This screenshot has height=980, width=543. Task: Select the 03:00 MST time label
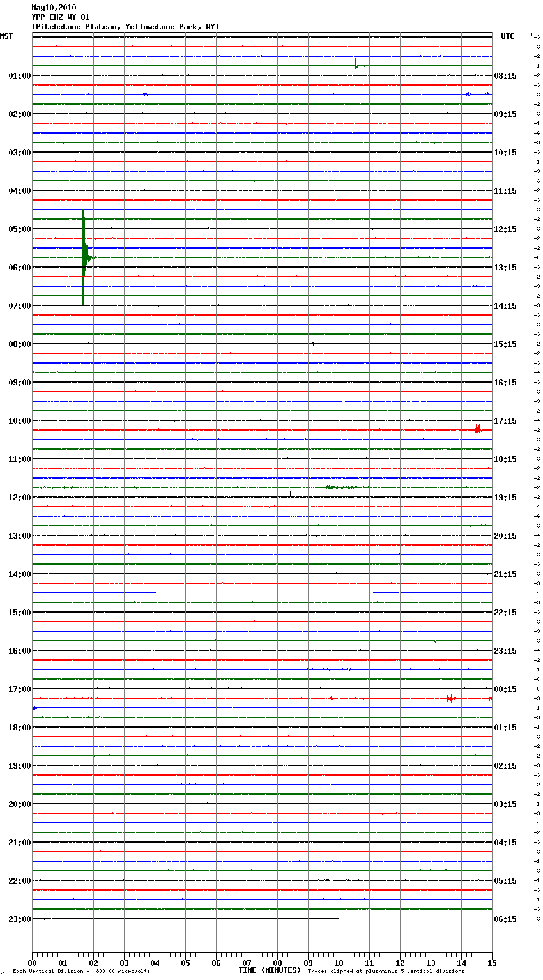(x=19, y=152)
